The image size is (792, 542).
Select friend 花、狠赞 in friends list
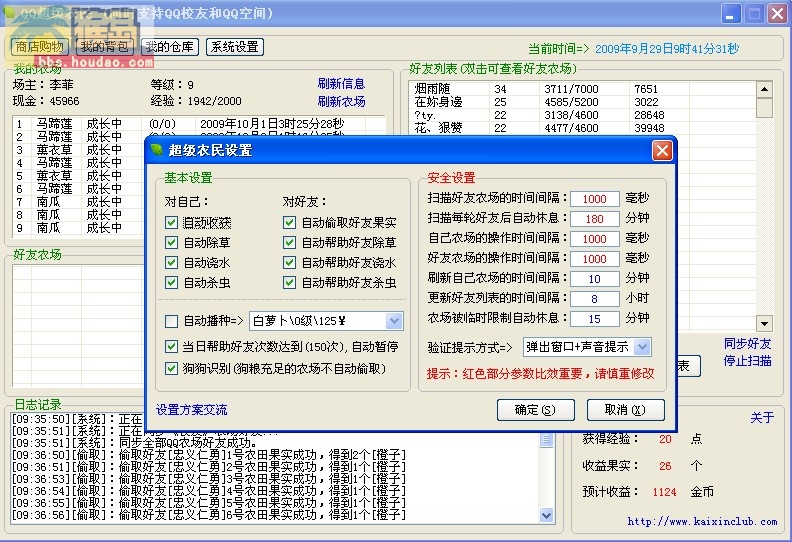coord(582,128)
